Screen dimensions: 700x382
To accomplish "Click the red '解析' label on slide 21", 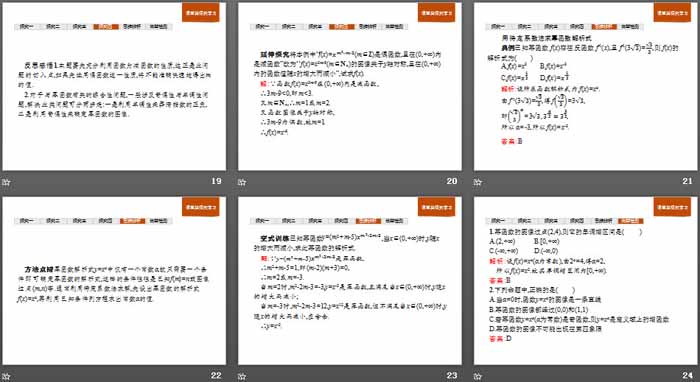I will click(x=508, y=89).
